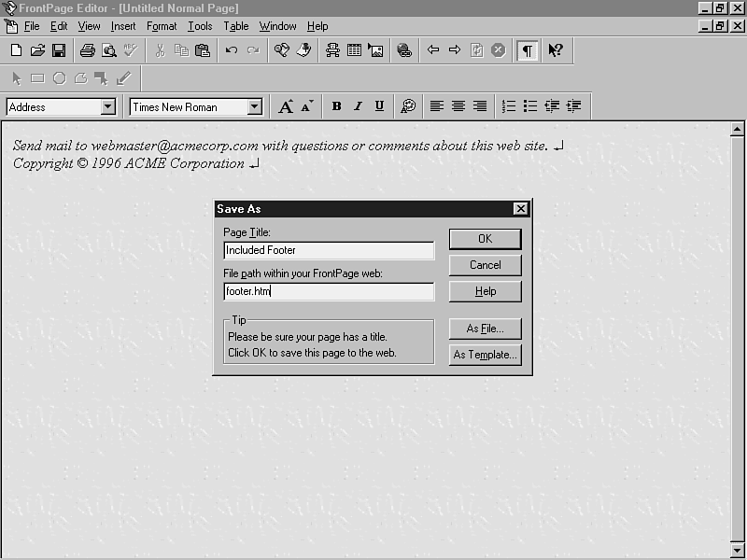Click the Back arrow navigation icon
The width and height of the screenshot is (747, 560).
click(433, 50)
